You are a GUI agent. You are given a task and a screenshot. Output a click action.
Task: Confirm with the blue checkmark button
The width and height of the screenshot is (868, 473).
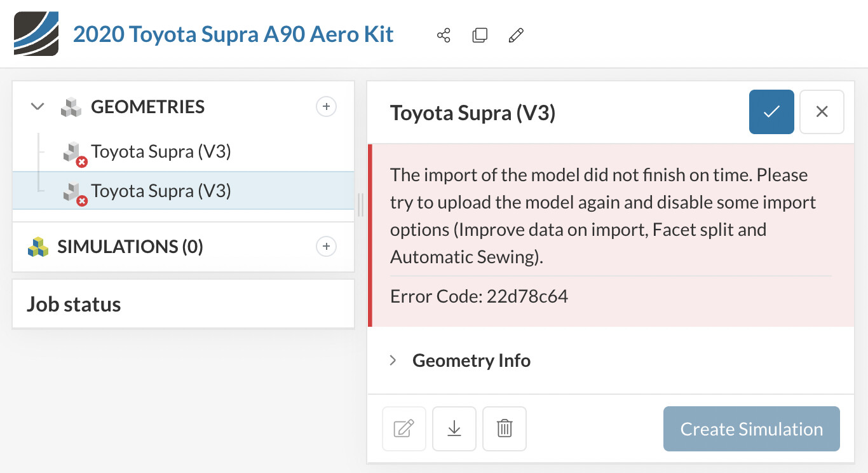click(771, 112)
